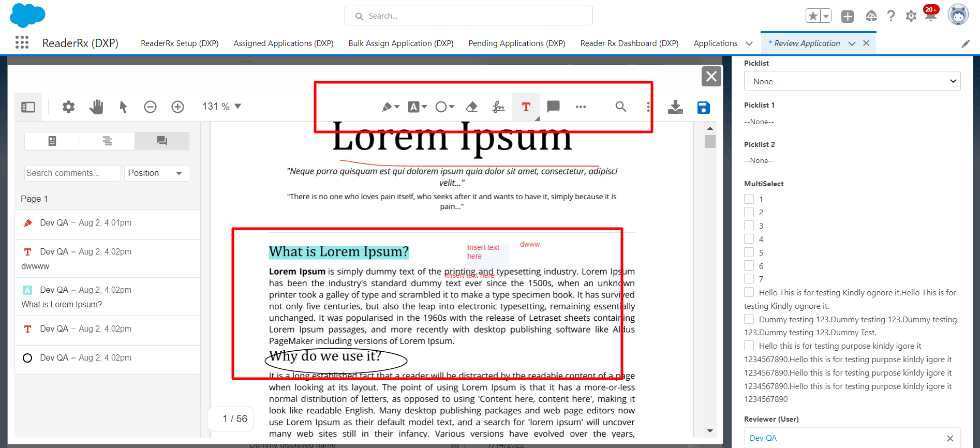This screenshot has width=980, height=448.
Task: Open the Dev QA reviewer link
Action: [763, 438]
